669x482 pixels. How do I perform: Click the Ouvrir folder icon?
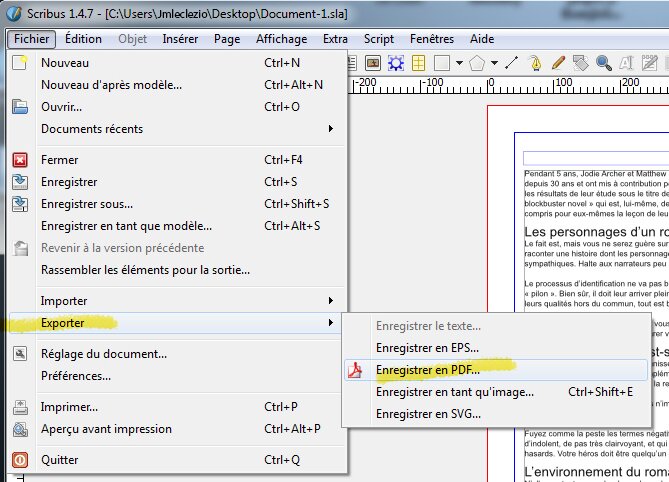pos(20,107)
